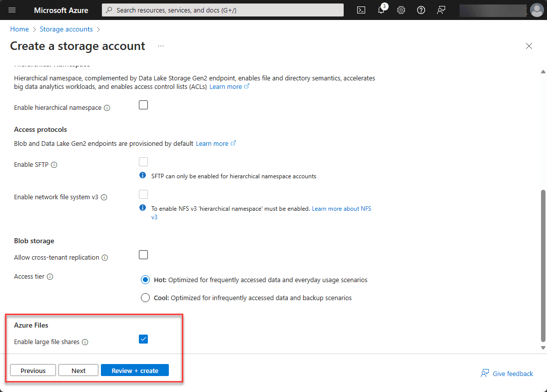Open Learn more about default endpoints
The width and height of the screenshot is (547, 392).
[x=212, y=144]
